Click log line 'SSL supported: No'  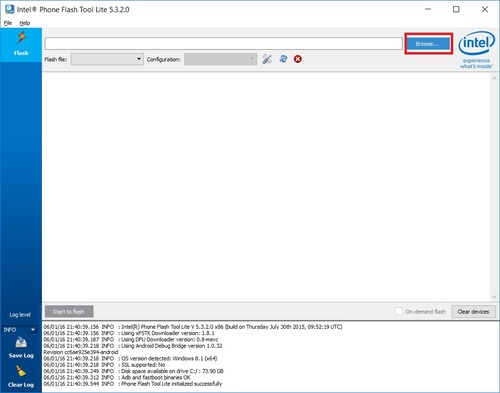click(x=104, y=365)
